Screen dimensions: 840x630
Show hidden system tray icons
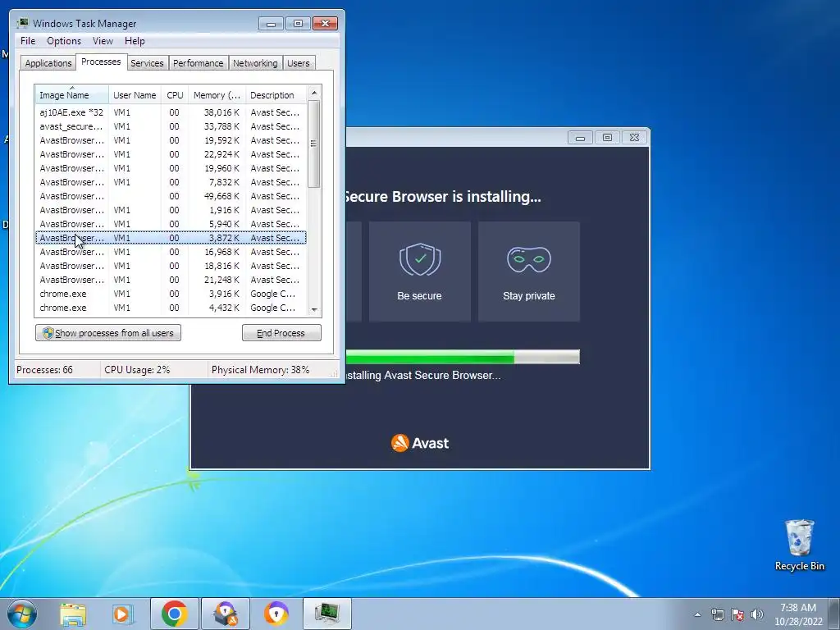click(697, 614)
